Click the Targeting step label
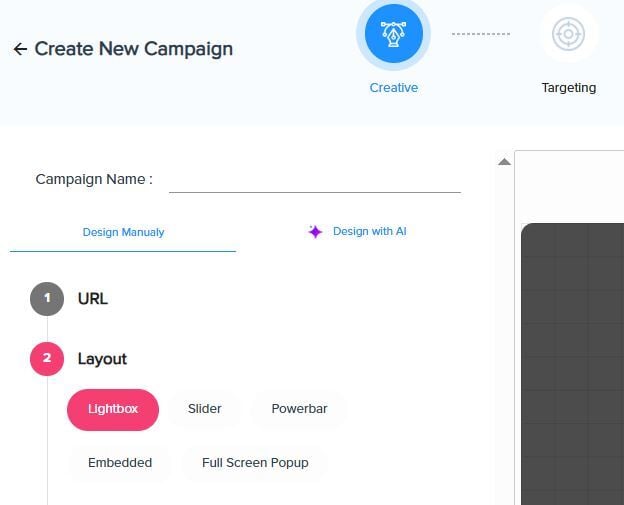The width and height of the screenshot is (624, 505). point(569,88)
